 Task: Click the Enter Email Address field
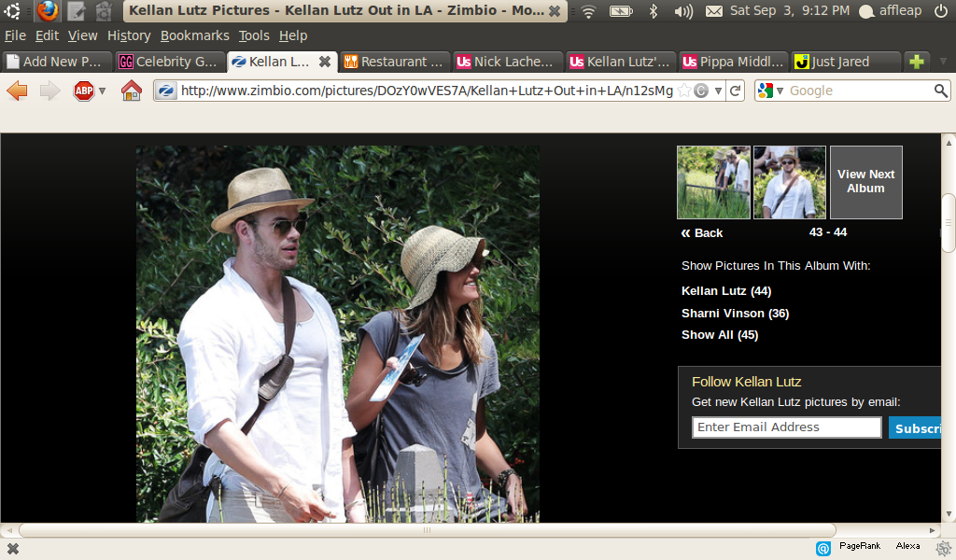[786, 427]
